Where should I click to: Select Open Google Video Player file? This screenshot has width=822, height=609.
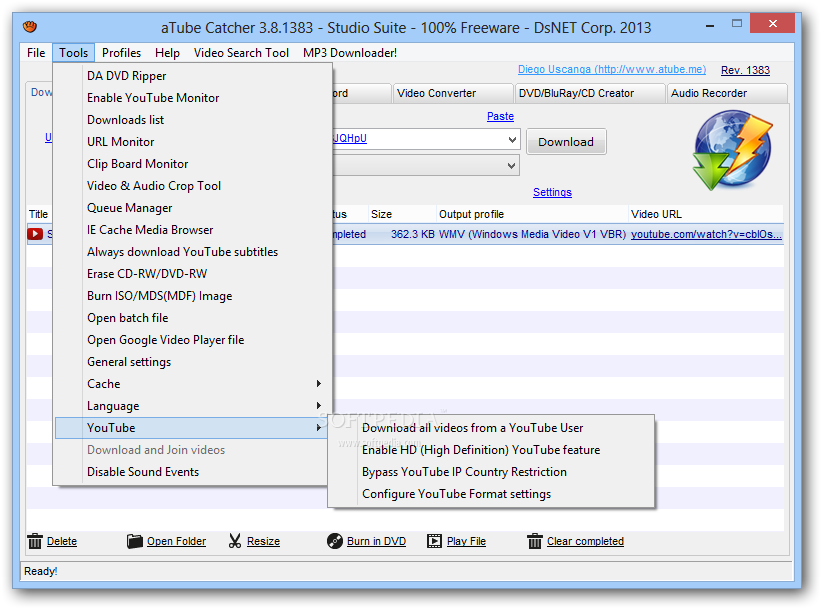click(x=193, y=340)
